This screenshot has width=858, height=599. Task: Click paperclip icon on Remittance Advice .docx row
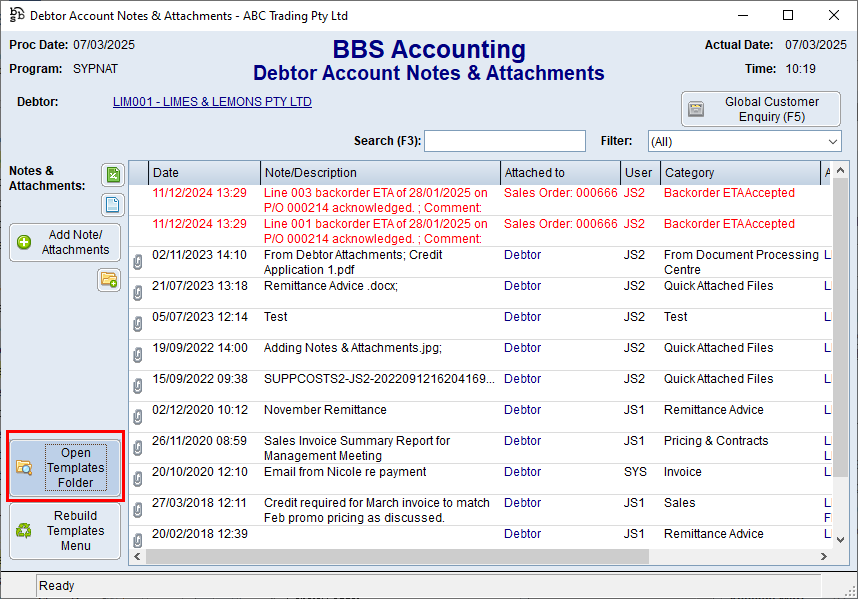(138, 293)
